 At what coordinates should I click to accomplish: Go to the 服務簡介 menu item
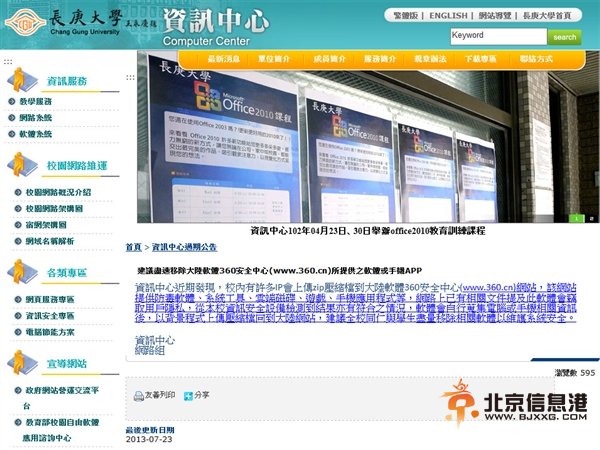380,59
